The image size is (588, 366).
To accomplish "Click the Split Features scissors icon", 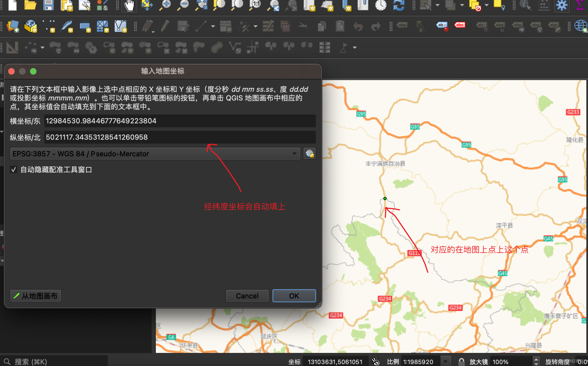I will click(271, 47).
